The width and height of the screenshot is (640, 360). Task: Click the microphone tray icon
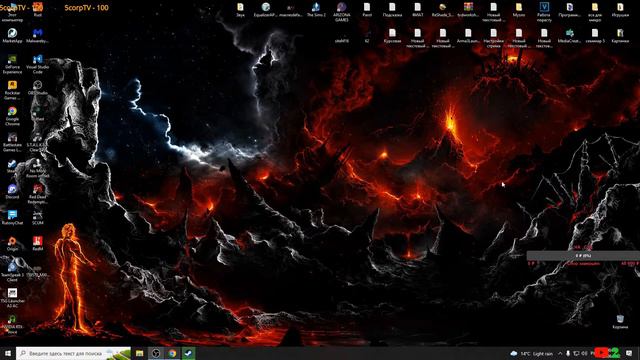[x=568, y=353]
